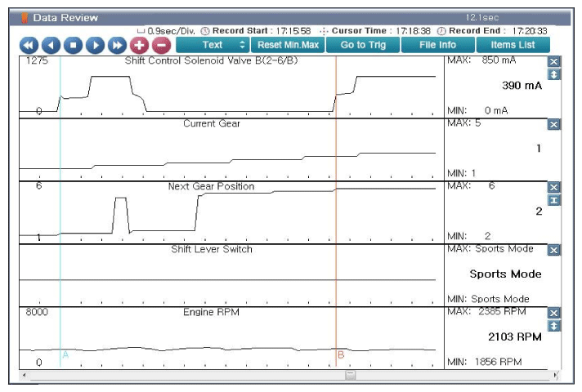
Task: Select cursor A marker on the timeline
Action: [x=65, y=354]
